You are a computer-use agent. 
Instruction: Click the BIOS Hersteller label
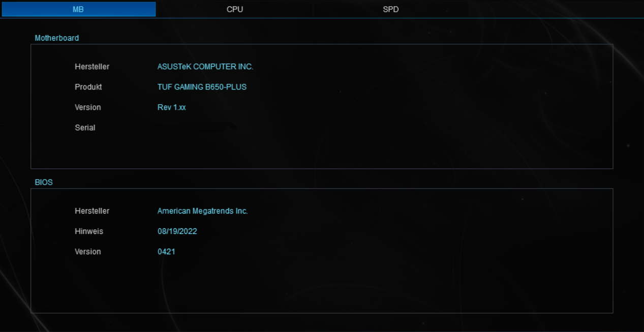92,211
